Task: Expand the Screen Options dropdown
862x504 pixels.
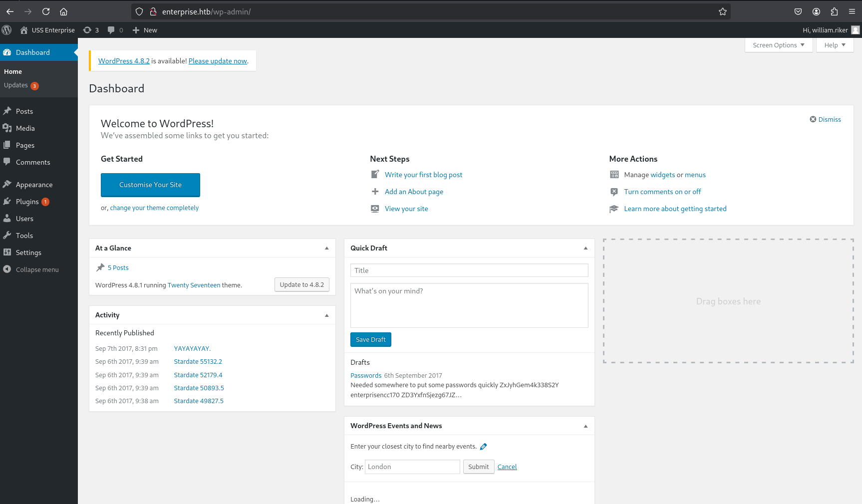Action: (778, 45)
